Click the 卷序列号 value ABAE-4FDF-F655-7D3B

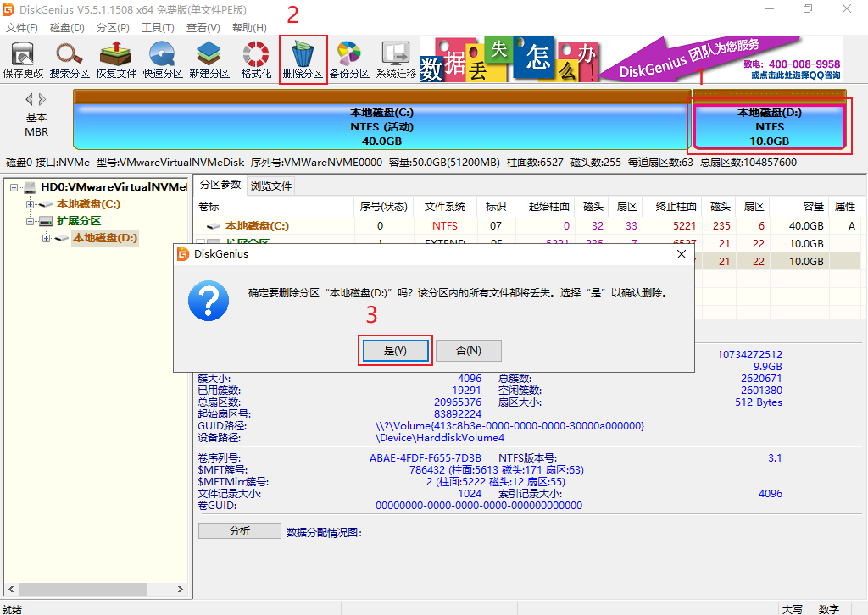(x=426, y=458)
